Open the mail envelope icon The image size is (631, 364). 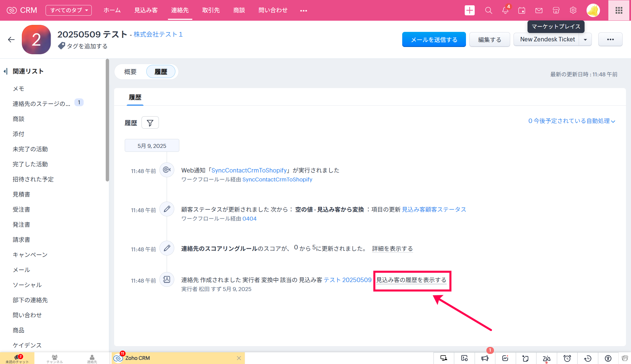click(539, 10)
